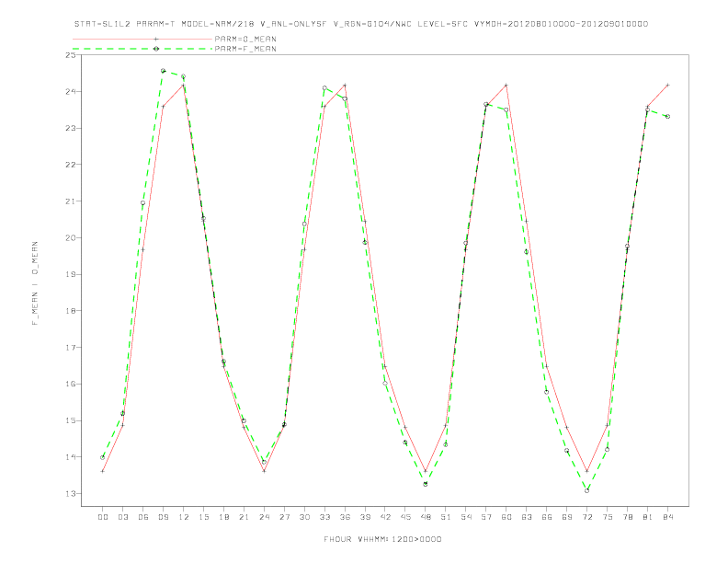
Task: Click forecast hour label 81 on x-axis
Action: (x=648, y=517)
